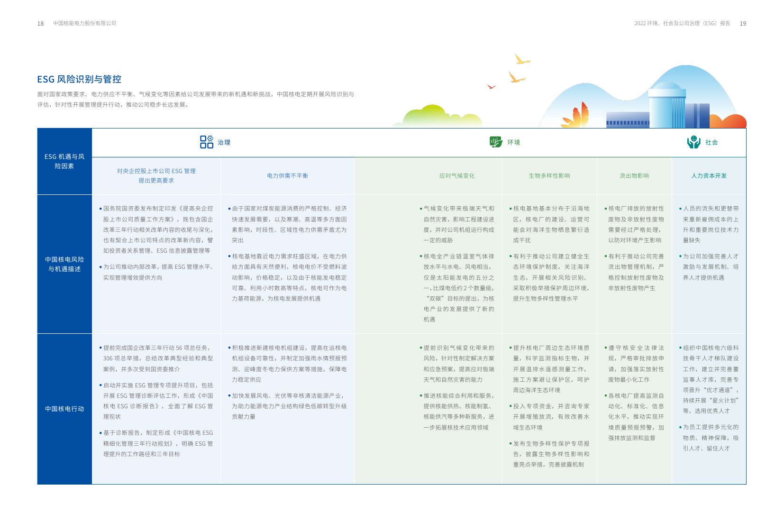The width and height of the screenshot is (784, 532).
Task: Click bullet '发布生物多样性保护专项报告'
Action: click(549, 454)
